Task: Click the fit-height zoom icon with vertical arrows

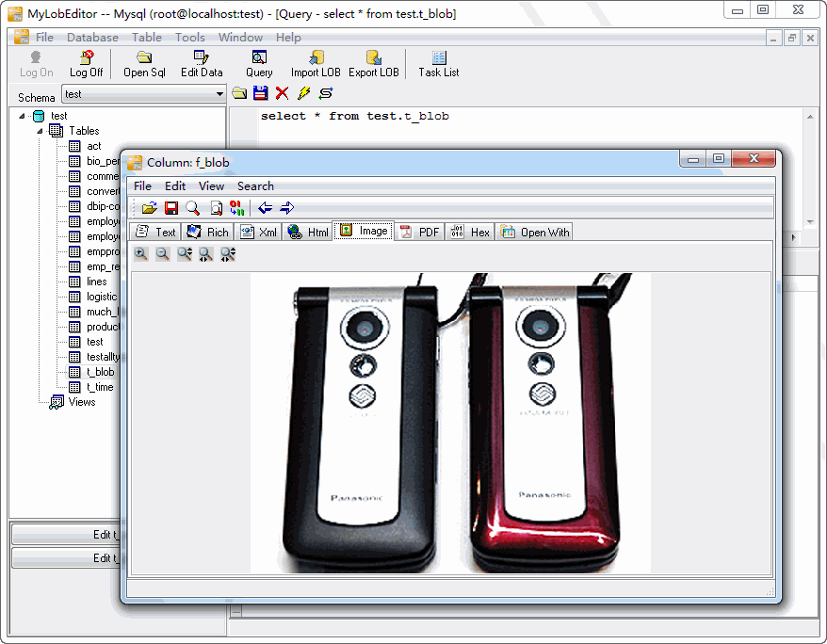Action: 185,254
